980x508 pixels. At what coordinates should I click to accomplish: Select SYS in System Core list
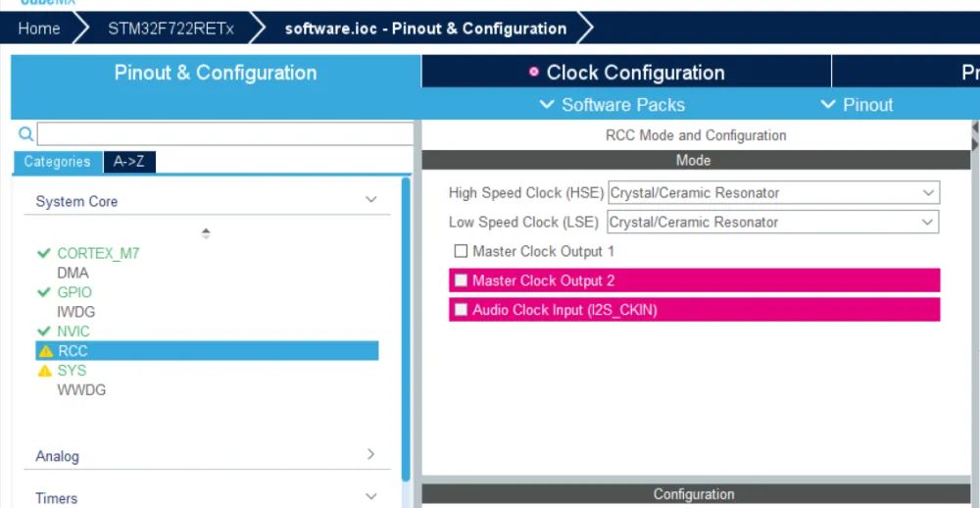tap(72, 371)
